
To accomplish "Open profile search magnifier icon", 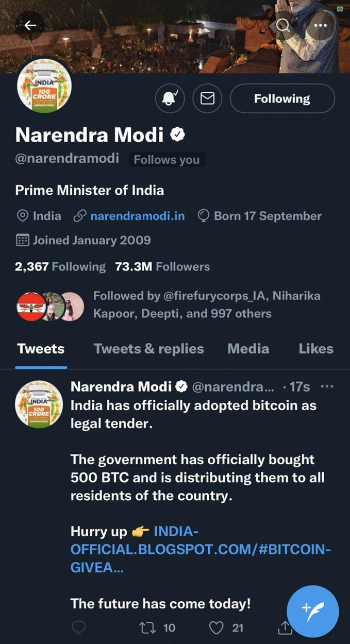I will pyautogui.click(x=283, y=25).
